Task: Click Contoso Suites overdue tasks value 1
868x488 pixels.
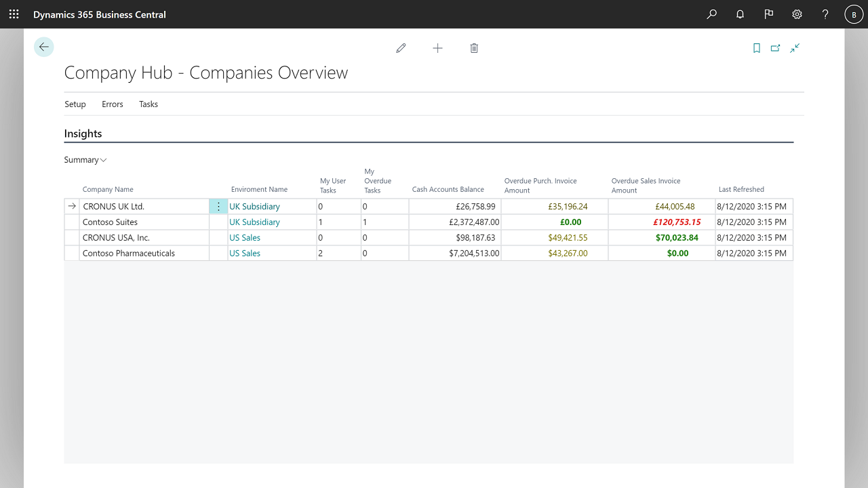Action: tap(365, 222)
